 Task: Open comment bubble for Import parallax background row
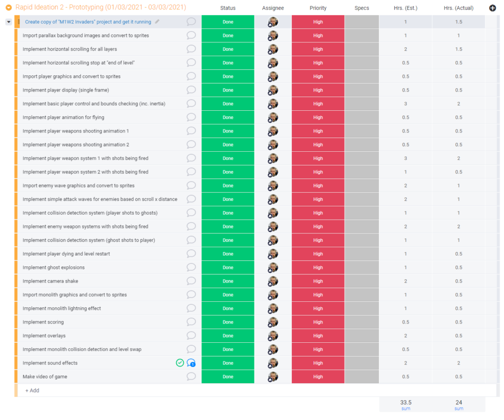(x=191, y=35)
